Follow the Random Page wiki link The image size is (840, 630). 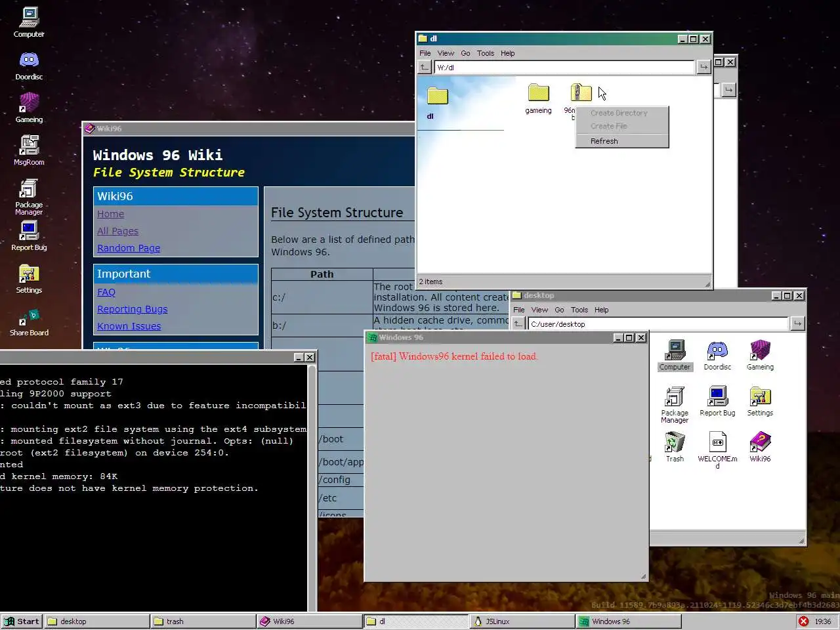point(129,248)
